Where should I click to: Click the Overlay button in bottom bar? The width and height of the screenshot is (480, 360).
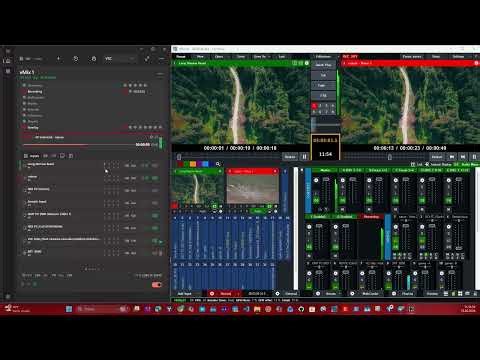(x=432, y=294)
